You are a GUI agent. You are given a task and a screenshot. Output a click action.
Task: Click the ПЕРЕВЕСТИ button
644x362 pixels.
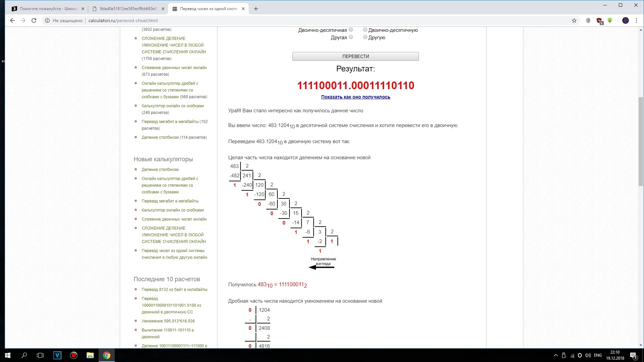point(356,56)
